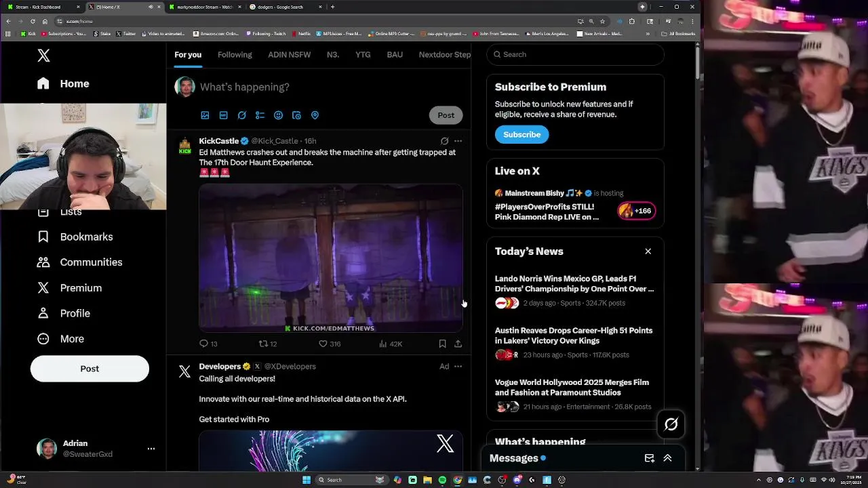Switch to the YTG tab

[x=363, y=55]
